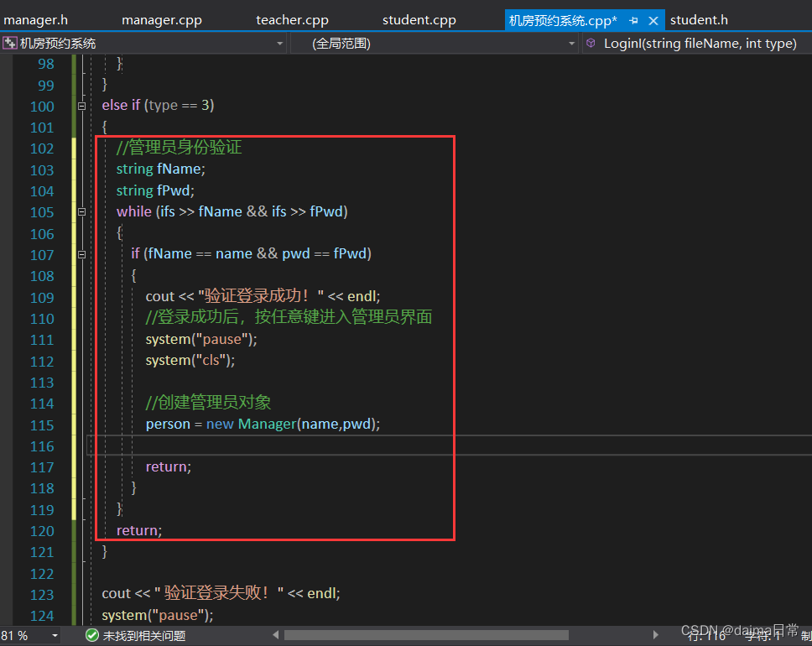Click line number 100 in the gutter
The width and height of the screenshot is (812, 646).
point(42,107)
